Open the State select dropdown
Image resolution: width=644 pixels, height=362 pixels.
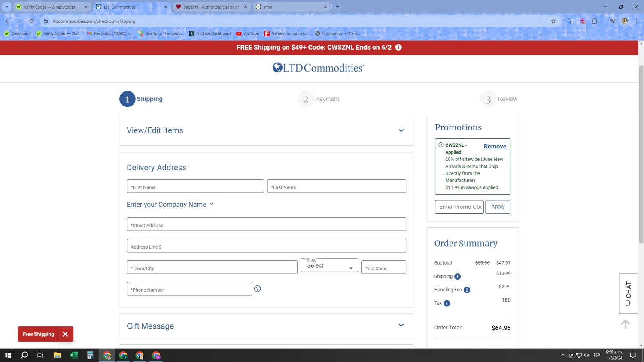[329, 265]
